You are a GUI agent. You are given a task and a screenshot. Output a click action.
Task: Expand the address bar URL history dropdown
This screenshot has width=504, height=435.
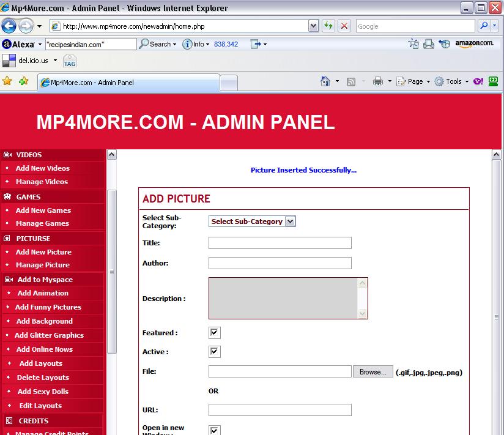pos(313,26)
